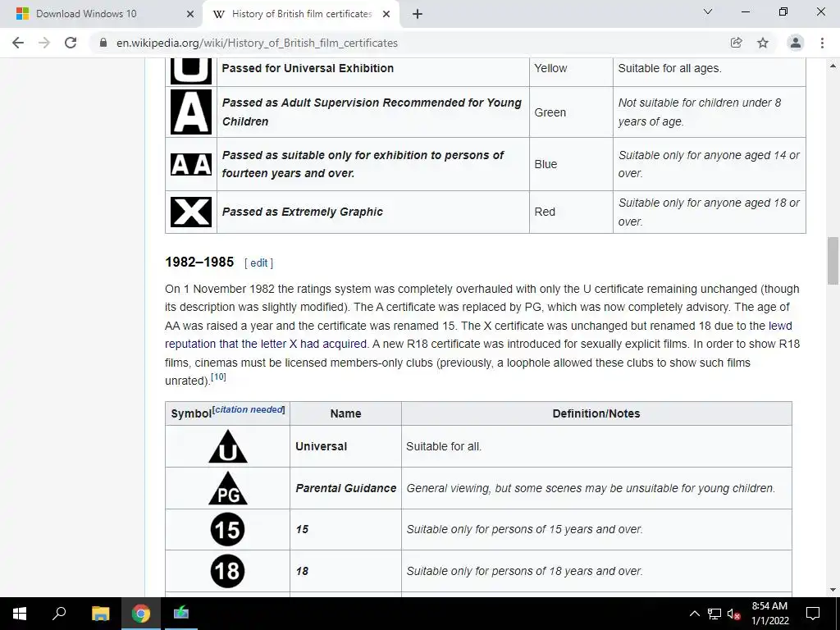Go back to the previous page
This screenshot has height=630, width=840.
18,43
